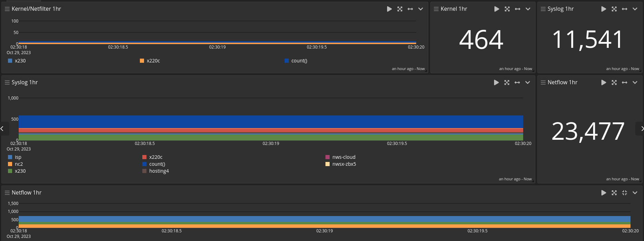
Task: Toggle hosting4 series in Syslog legend
Action: (x=155, y=171)
